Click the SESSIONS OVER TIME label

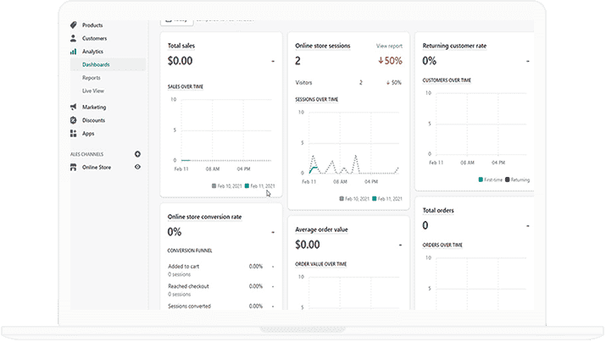click(316, 99)
